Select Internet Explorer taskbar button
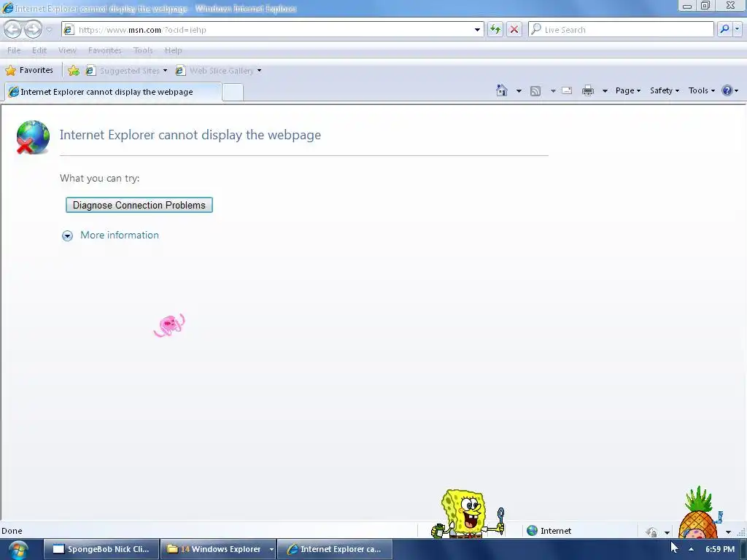747x560 pixels. 334,549
